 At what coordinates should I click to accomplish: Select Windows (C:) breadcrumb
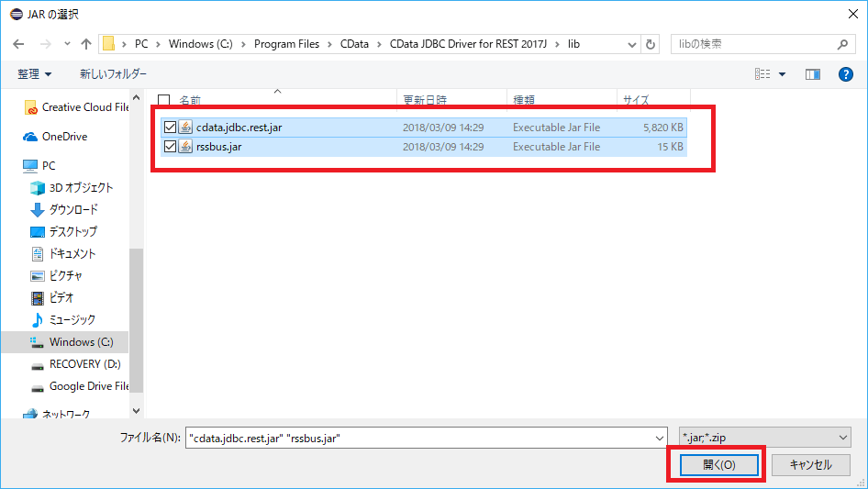[x=200, y=44]
